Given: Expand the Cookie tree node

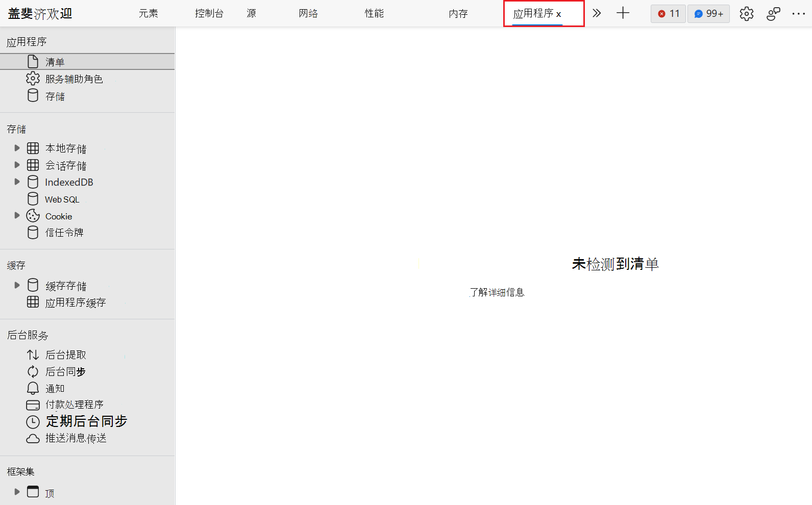Looking at the screenshot, I should point(17,215).
